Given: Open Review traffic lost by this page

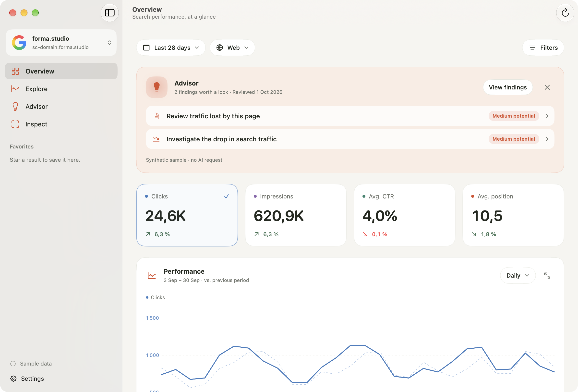Looking at the screenshot, I should coord(350,116).
